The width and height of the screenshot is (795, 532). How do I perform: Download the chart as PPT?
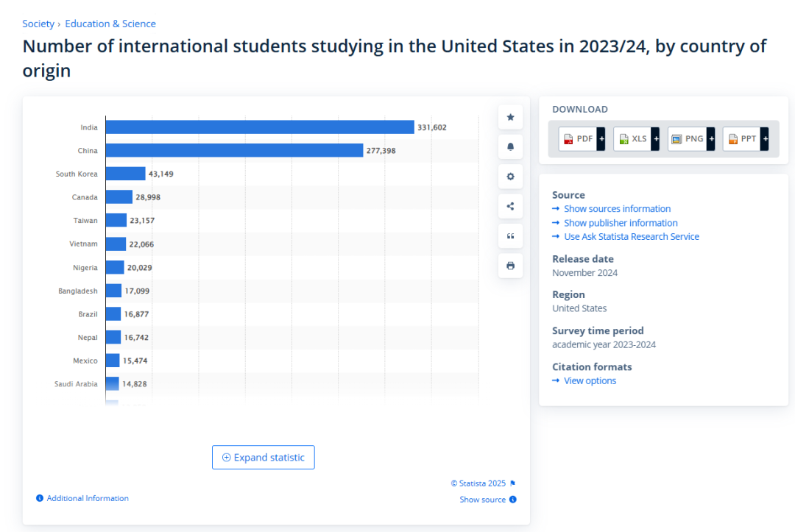pyautogui.click(x=745, y=138)
